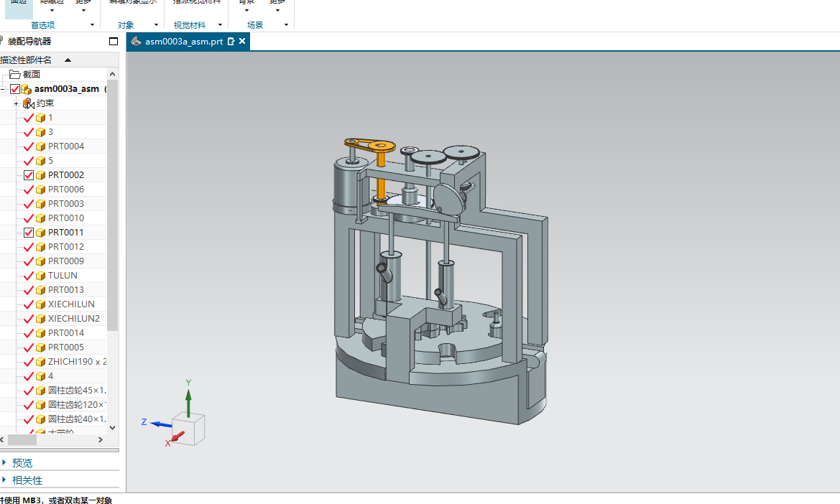Screen dimensions: 840x504
Task: Open the 首选项 group dropdown arrow
Action: 92,25
